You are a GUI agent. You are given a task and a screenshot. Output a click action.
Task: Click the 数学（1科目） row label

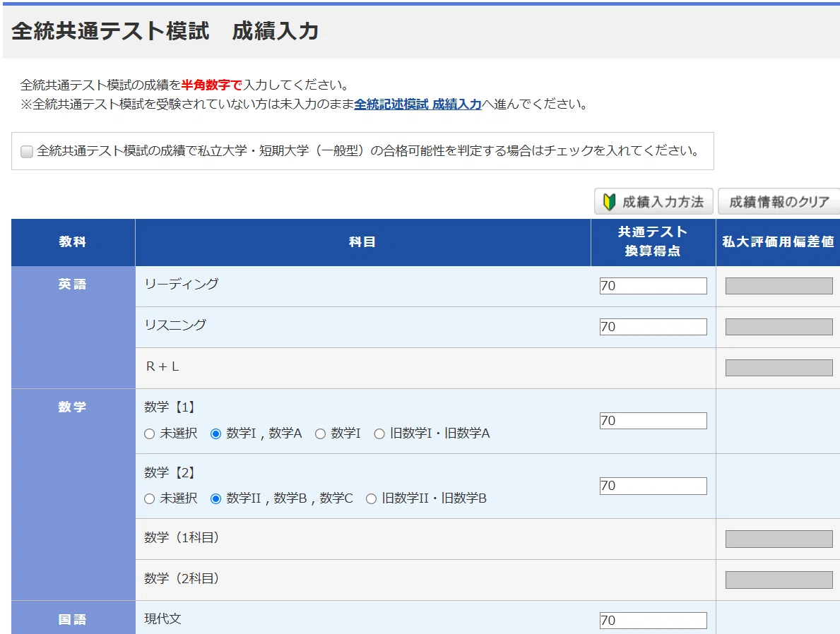coord(182,537)
